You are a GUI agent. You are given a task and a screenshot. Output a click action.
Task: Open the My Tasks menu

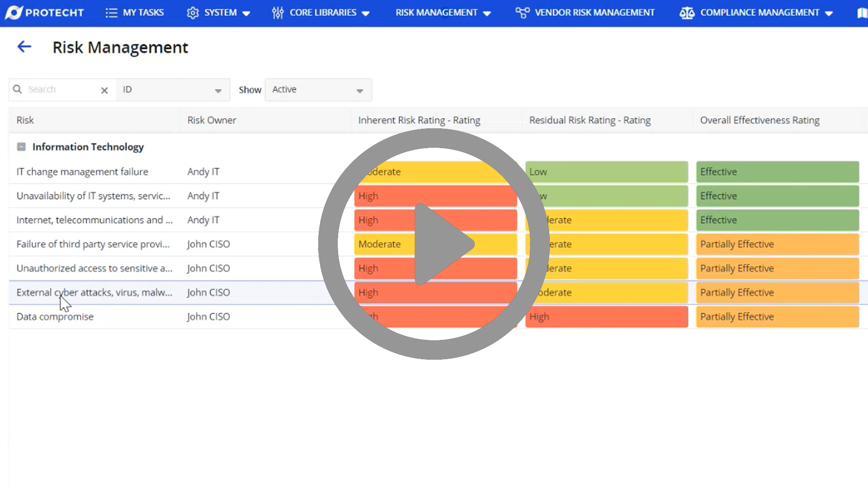(143, 12)
